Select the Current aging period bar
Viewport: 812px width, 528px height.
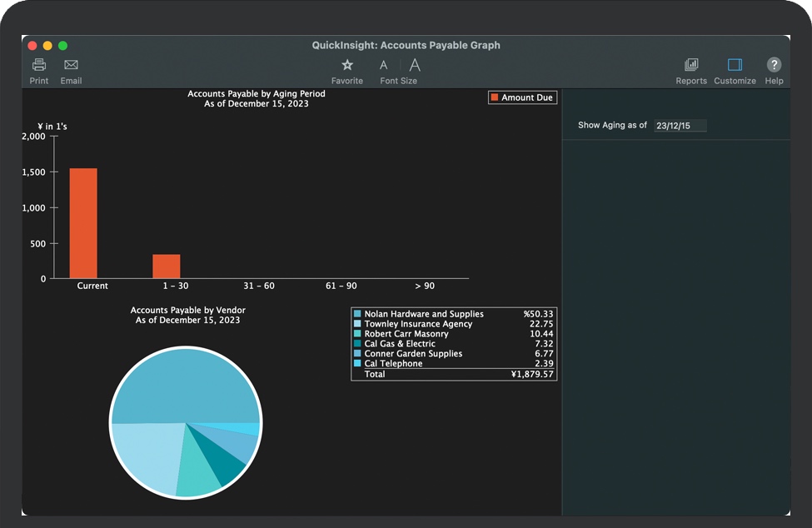point(83,223)
